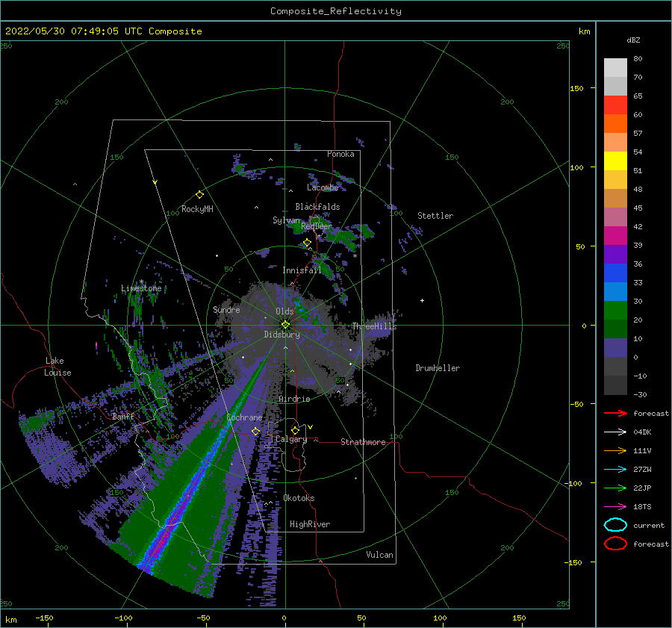Screen dimensions: 672x628
Task: Click the cyan 27ZW arrow icon
Action: point(615,470)
